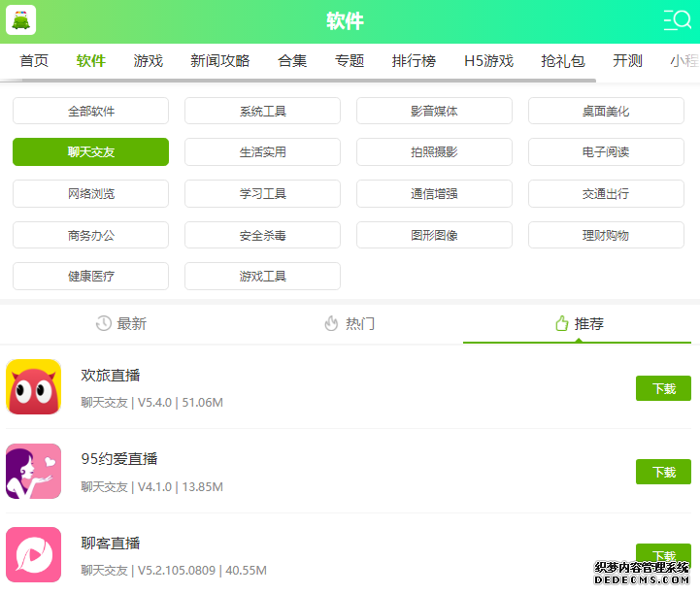Download 欢旅直播 with its 下载 button

coord(663,388)
